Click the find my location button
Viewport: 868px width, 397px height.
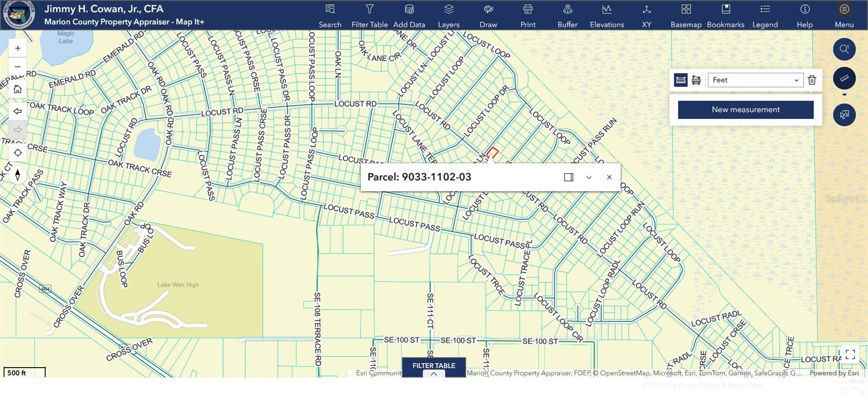click(18, 153)
